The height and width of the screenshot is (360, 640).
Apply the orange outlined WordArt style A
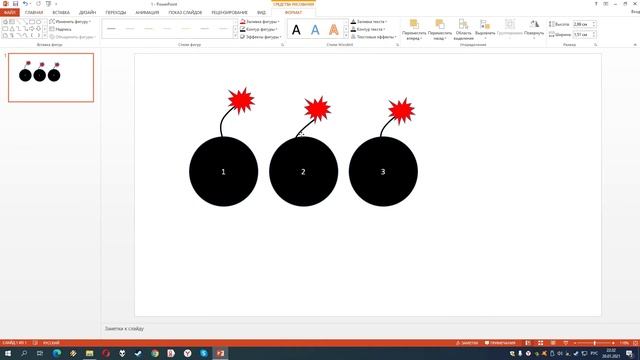(x=334, y=29)
